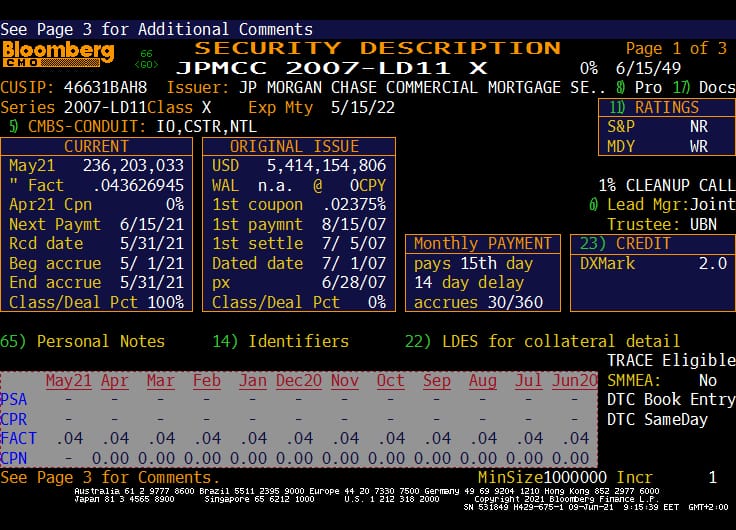736x530 pixels.
Task: Click the Page 1 of 3 indicator
Action: pos(676,48)
